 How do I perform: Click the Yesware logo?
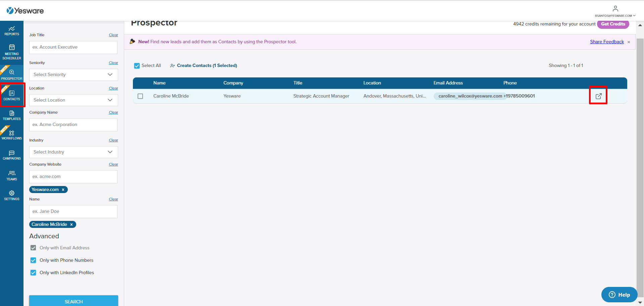[x=25, y=11]
